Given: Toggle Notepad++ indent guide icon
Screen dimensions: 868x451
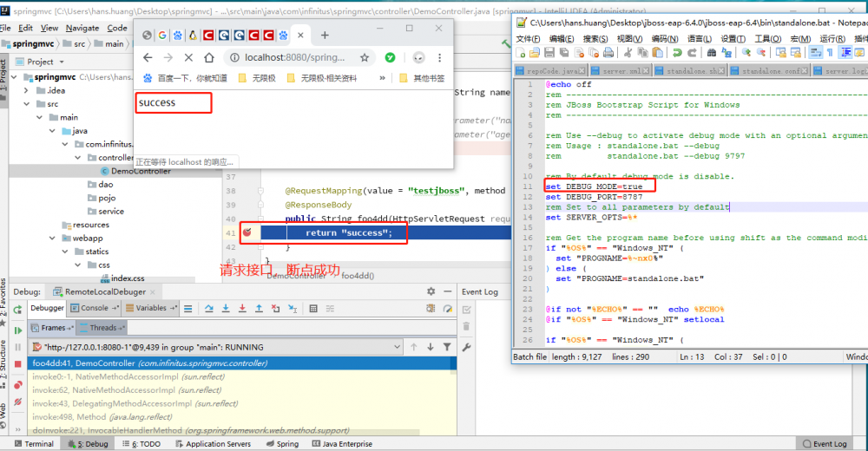Looking at the screenshot, I should tap(845, 53).
